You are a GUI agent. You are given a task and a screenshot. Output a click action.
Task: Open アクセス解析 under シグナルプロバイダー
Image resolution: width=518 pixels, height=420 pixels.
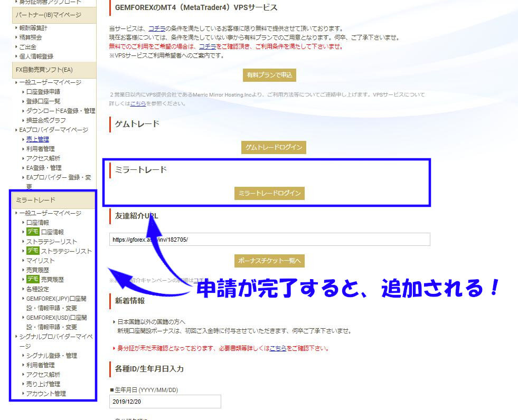click(43, 375)
